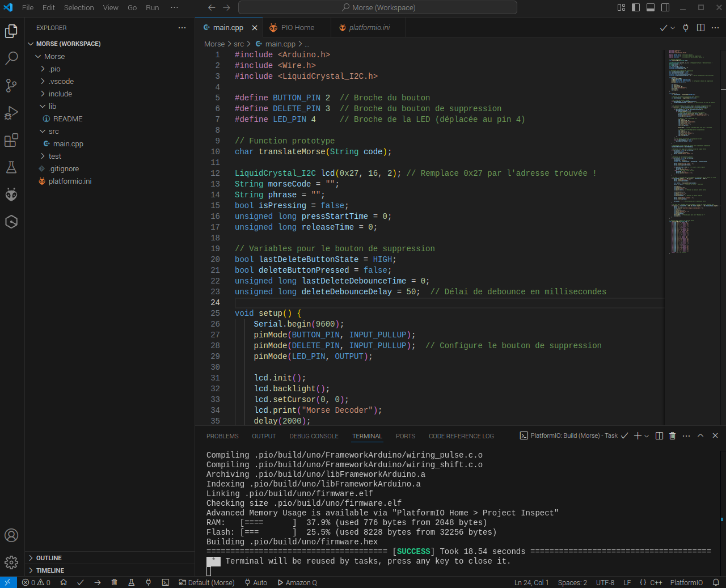Open the Extensions view

11,140
